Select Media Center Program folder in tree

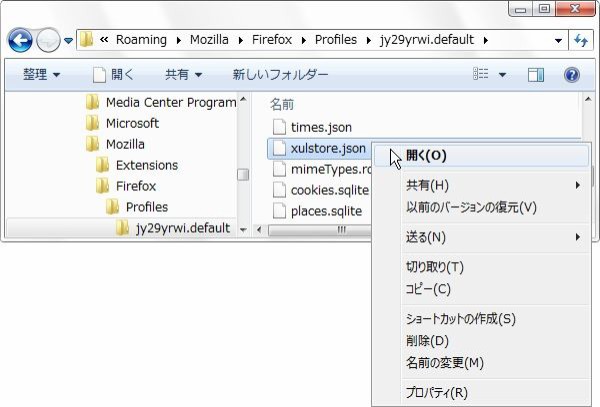(x=161, y=102)
